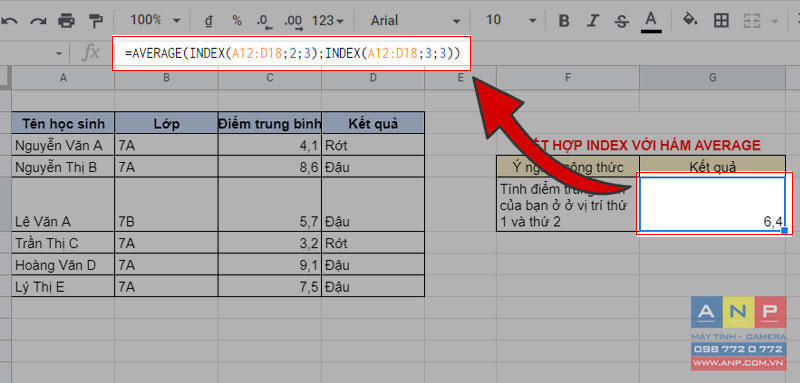Open the fill color bucket
Image resolution: width=800 pixels, height=383 pixels.
tap(690, 20)
